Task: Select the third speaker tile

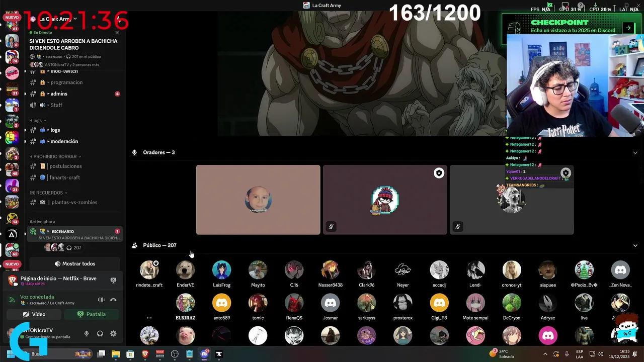Action: click(x=512, y=200)
